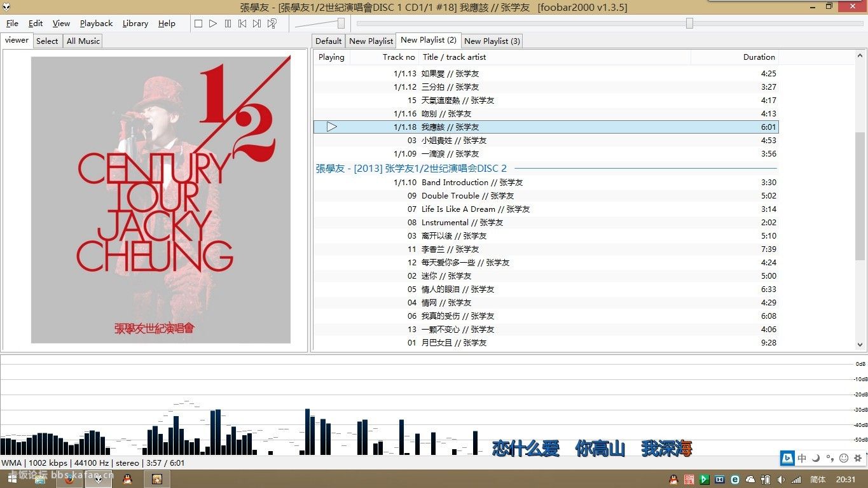868x488 pixels.
Task: Click the playlist scroll down arrow
Action: [860, 345]
